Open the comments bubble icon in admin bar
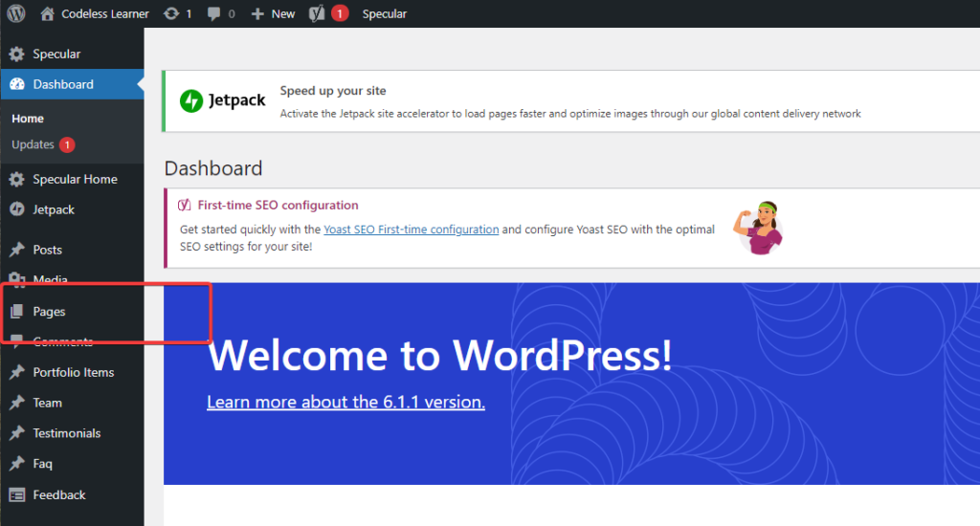The width and height of the screenshot is (980, 526). (x=213, y=13)
